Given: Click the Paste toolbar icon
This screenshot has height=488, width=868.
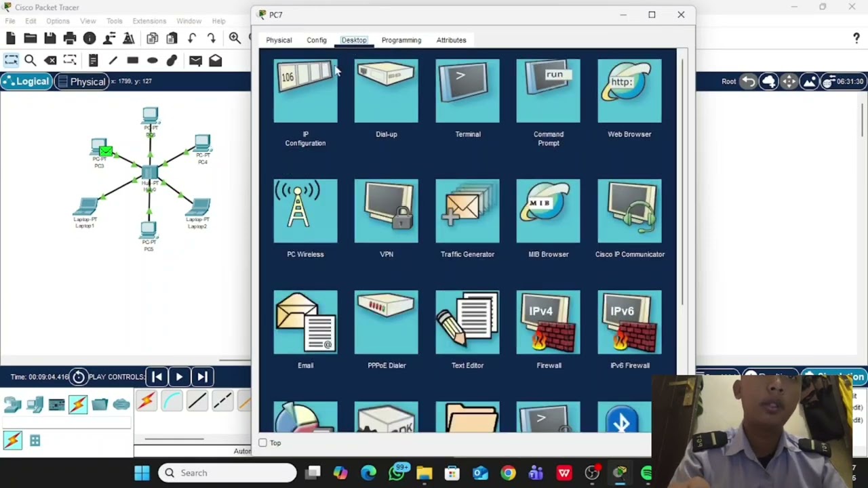Looking at the screenshot, I should pyautogui.click(x=172, y=39).
